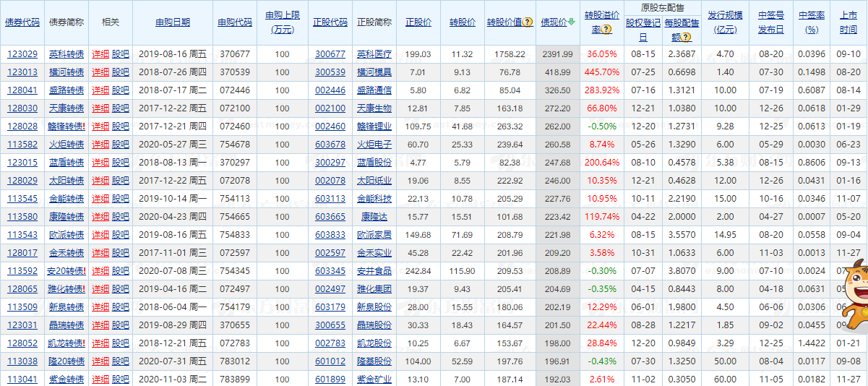Image resolution: width=868 pixels, height=386 pixels.
Task: Sort by 中签率(%) column header
Action: pos(812,22)
